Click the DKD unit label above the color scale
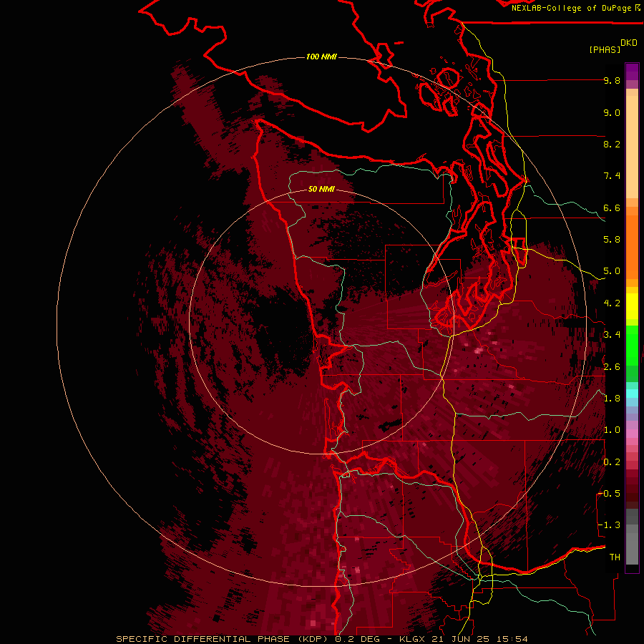The width and height of the screenshot is (644, 644). click(629, 43)
